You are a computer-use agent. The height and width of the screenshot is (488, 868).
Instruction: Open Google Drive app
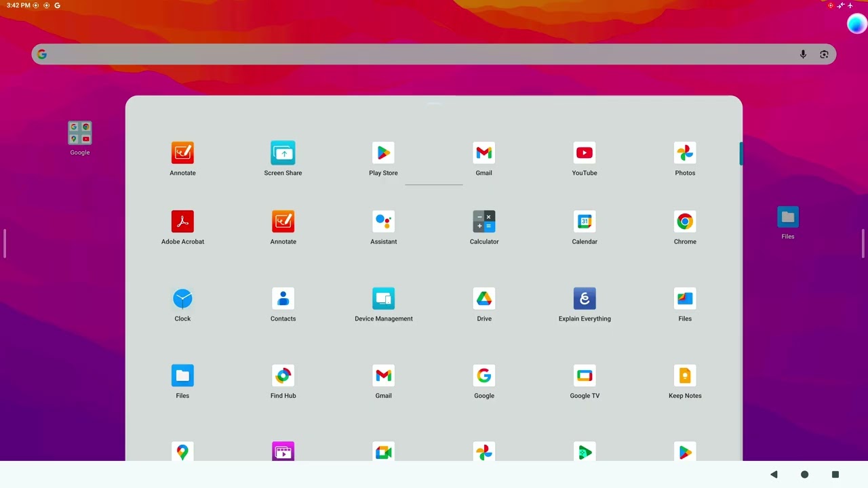(x=484, y=299)
